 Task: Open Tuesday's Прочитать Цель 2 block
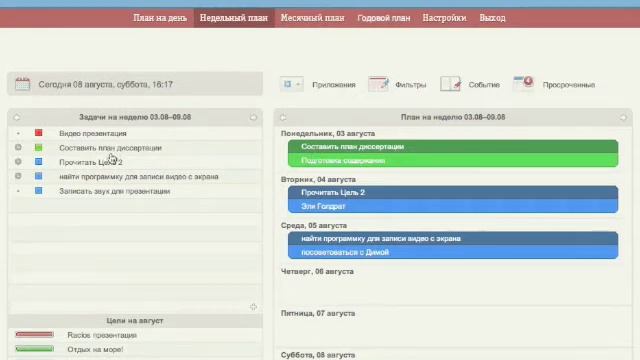(x=453, y=192)
